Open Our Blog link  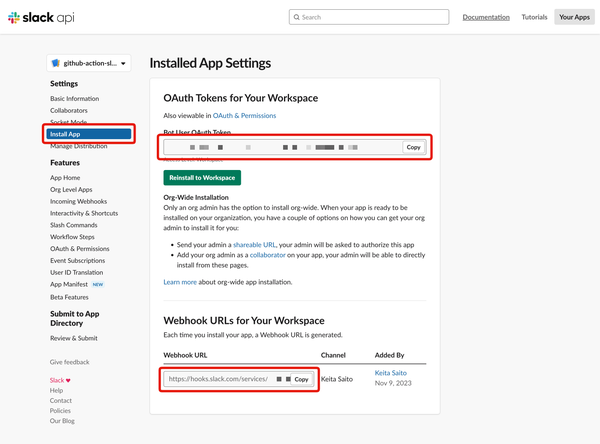tap(62, 421)
